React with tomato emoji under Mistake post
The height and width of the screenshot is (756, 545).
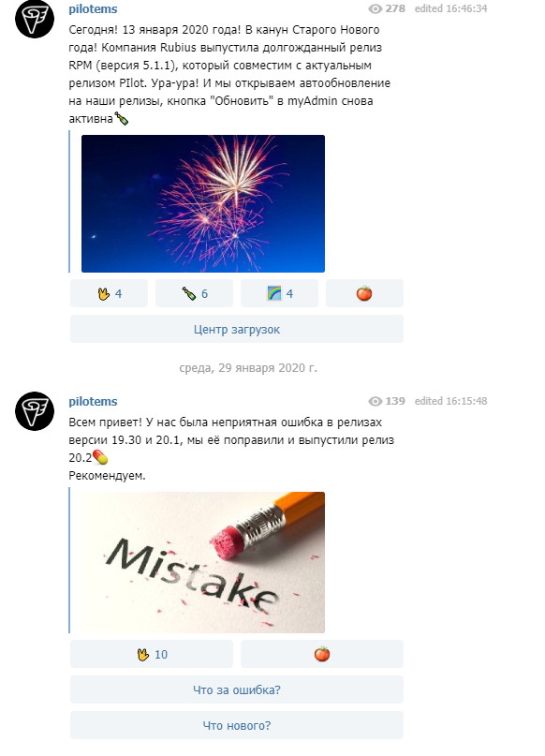click(322, 654)
